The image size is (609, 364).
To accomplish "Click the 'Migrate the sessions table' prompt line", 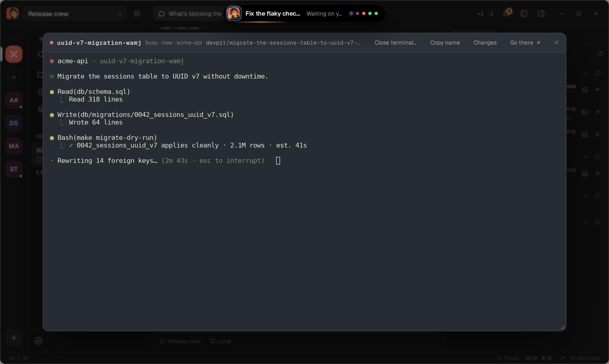I will tap(162, 76).
